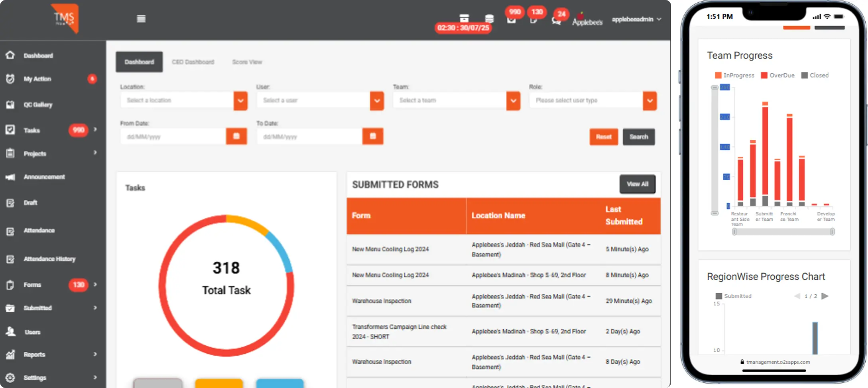Image resolution: width=868 pixels, height=388 pixels.
Task: Hide the Closed series in Team Progress legend
Action: coord(815,75)
